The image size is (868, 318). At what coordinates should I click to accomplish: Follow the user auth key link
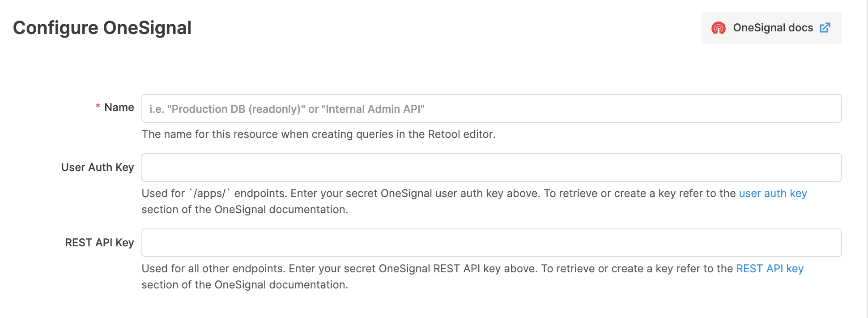(x=773, y=193)
